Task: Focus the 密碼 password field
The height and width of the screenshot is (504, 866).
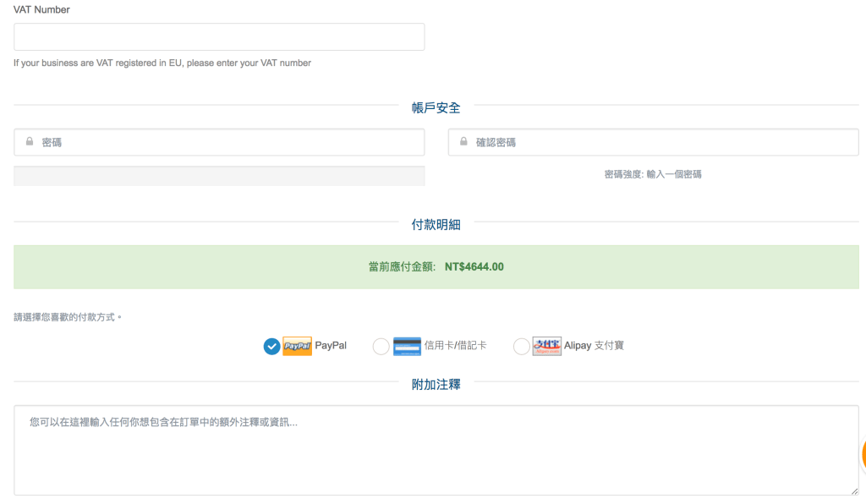Action: (228, 143)
